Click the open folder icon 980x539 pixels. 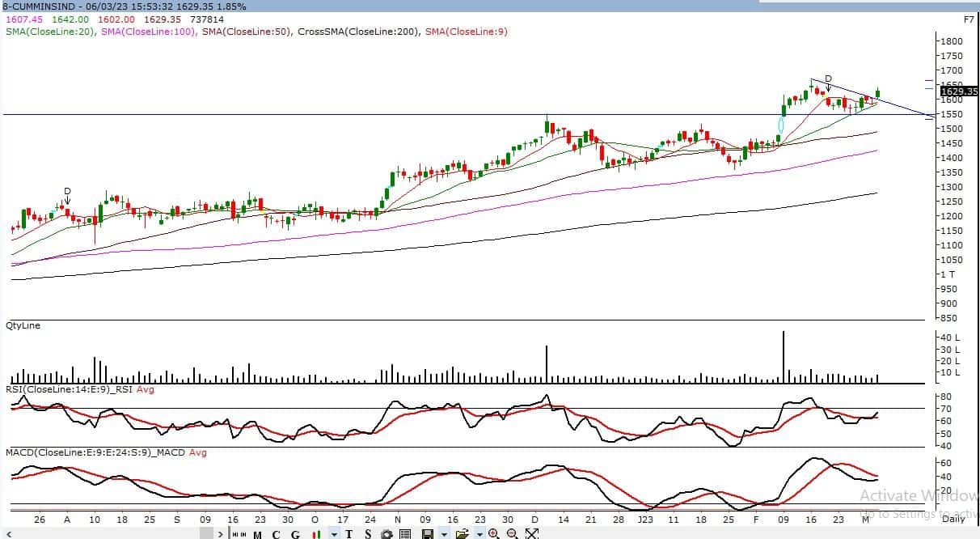point(462,533)
